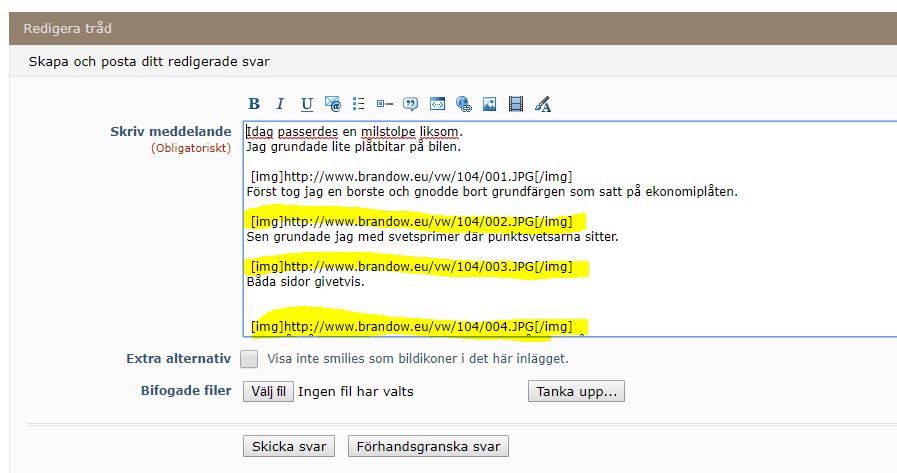Tick the 'Visa inte smilies' checkbox
The height and width of the screenshot is (473, 897).
[249, 359]
